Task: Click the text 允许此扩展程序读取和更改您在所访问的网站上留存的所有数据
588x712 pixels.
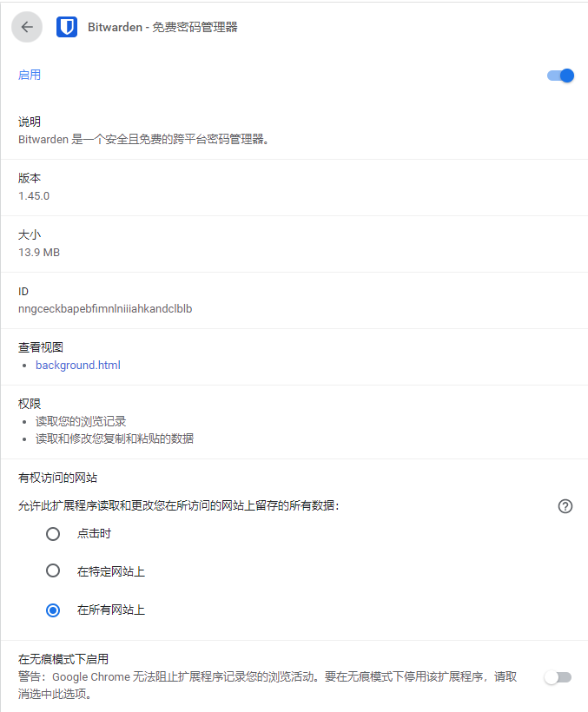Action: 178,505
